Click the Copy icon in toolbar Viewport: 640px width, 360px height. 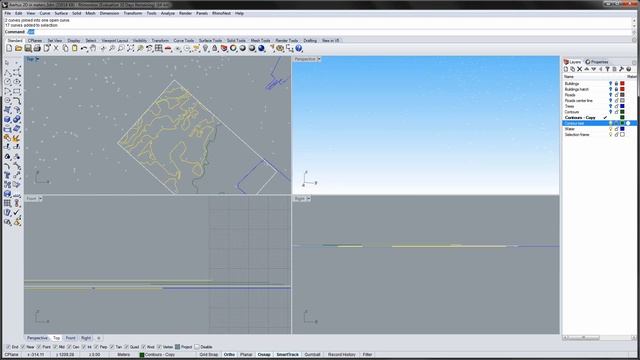[65, 48]
